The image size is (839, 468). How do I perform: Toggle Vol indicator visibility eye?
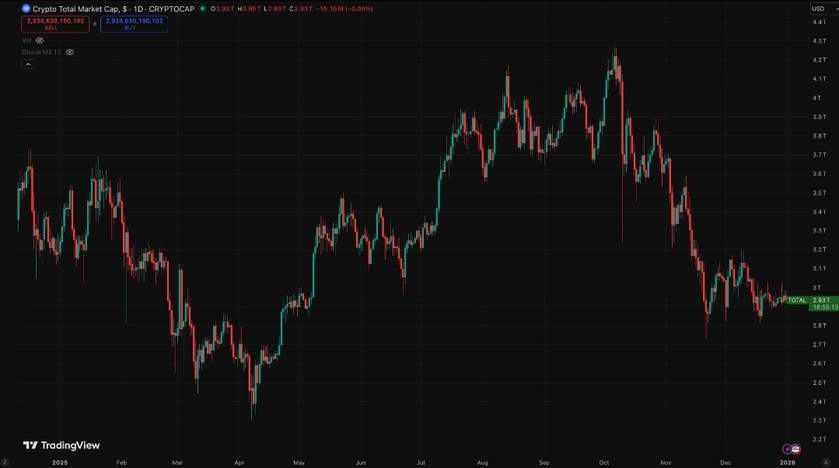pos(40,40)
